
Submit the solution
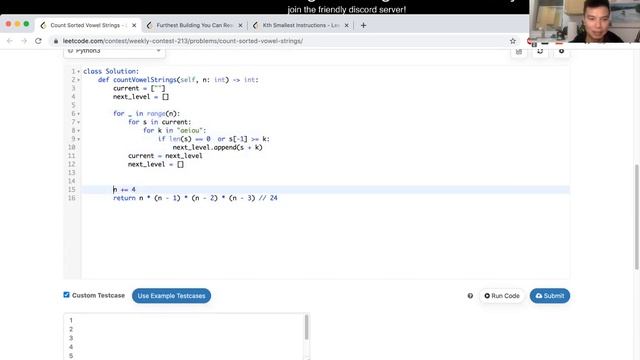[x=550, y=296]
